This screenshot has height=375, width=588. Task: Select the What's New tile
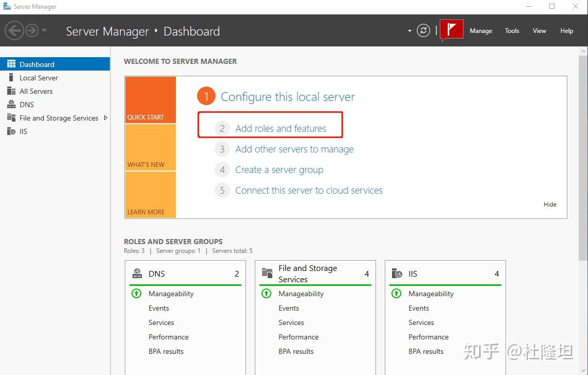pyautogui.click(x=151, y=148)
